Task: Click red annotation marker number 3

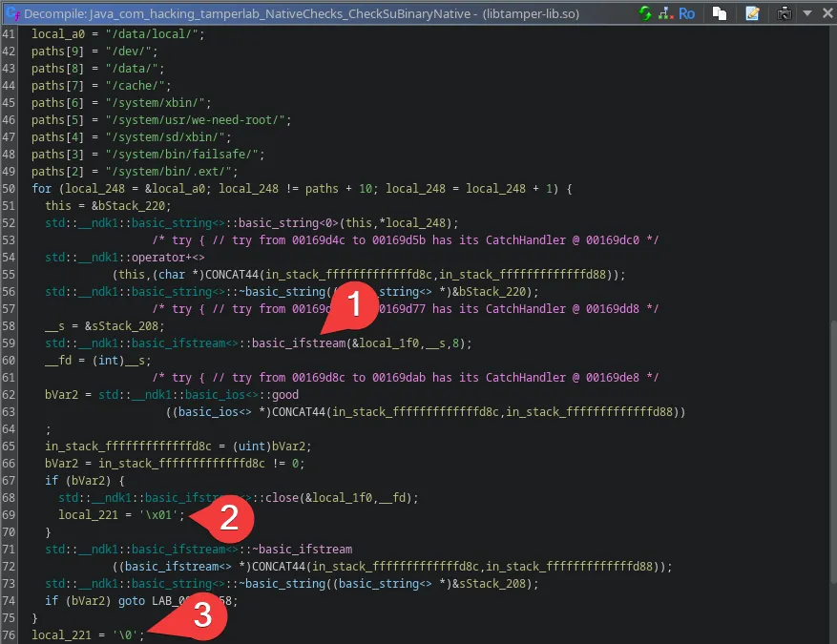Action: (x=202, y=615)
